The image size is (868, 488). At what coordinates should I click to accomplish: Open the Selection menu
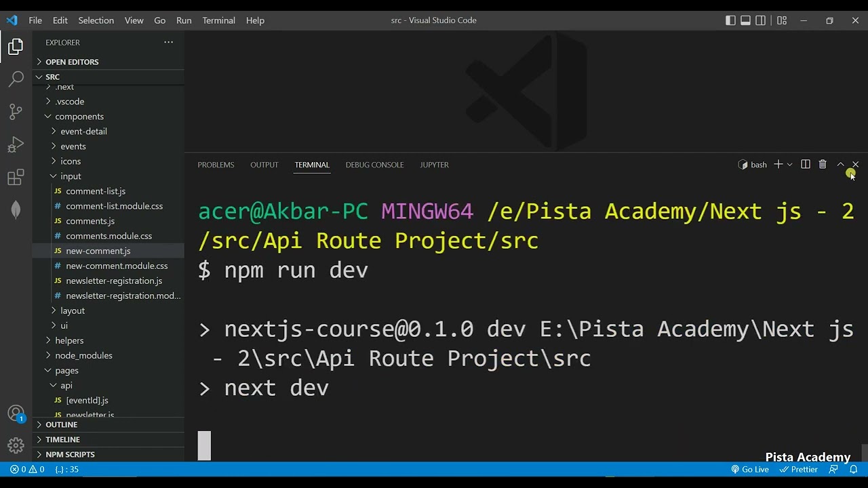[96, 20]
